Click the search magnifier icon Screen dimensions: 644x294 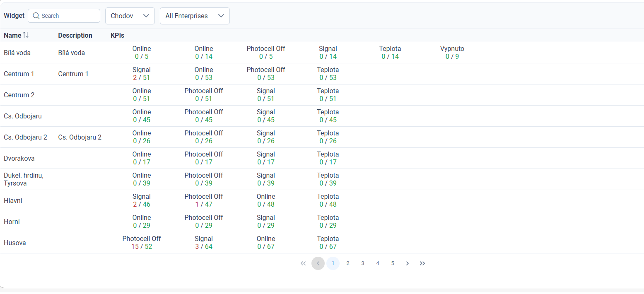36,16
